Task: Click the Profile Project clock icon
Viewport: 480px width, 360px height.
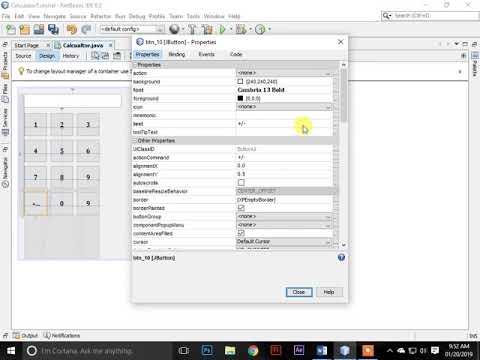Action: click(260, 30)
